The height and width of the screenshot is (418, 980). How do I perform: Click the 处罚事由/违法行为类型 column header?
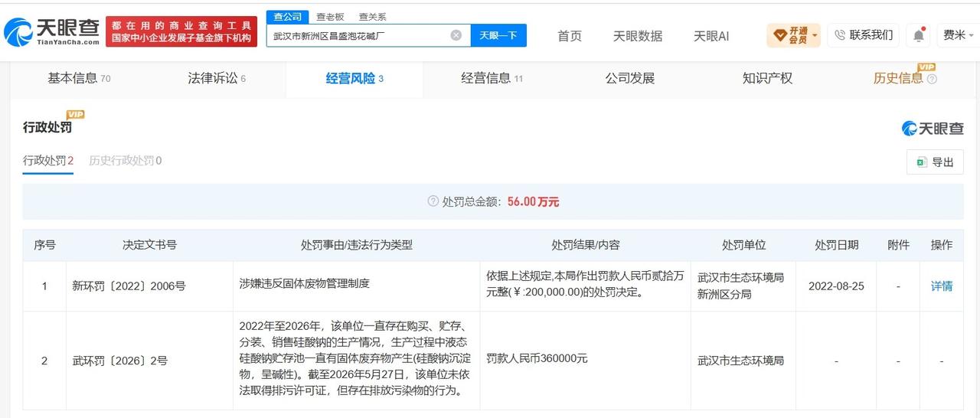[357, 245]
